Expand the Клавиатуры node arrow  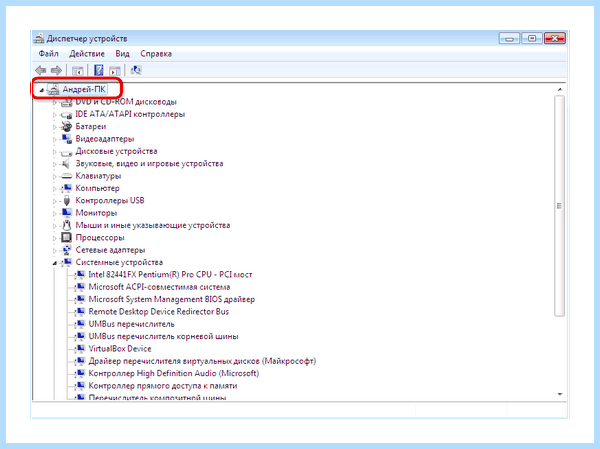54,176
